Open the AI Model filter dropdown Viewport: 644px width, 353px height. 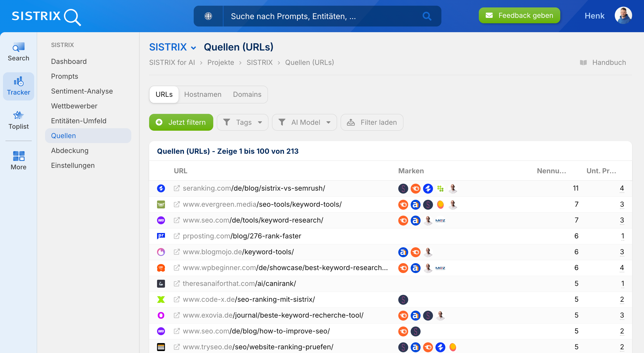pos(304,122)
